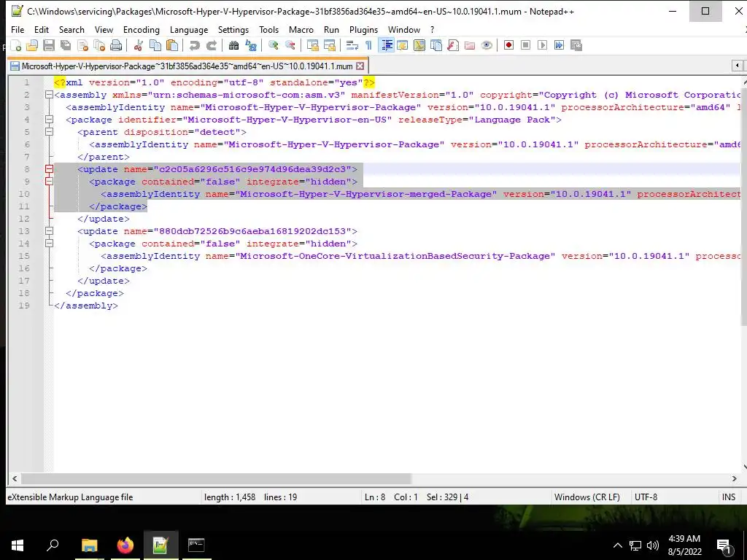Click the horizontal scrollbar left arrow
The width and height of the screenshot is (747, 560).
(x=15, y=478)
